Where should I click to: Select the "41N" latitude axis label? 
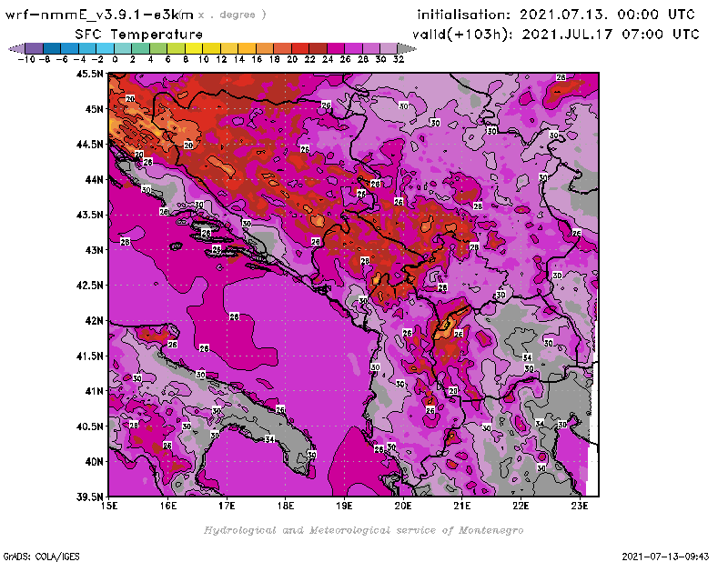[95, 391]
